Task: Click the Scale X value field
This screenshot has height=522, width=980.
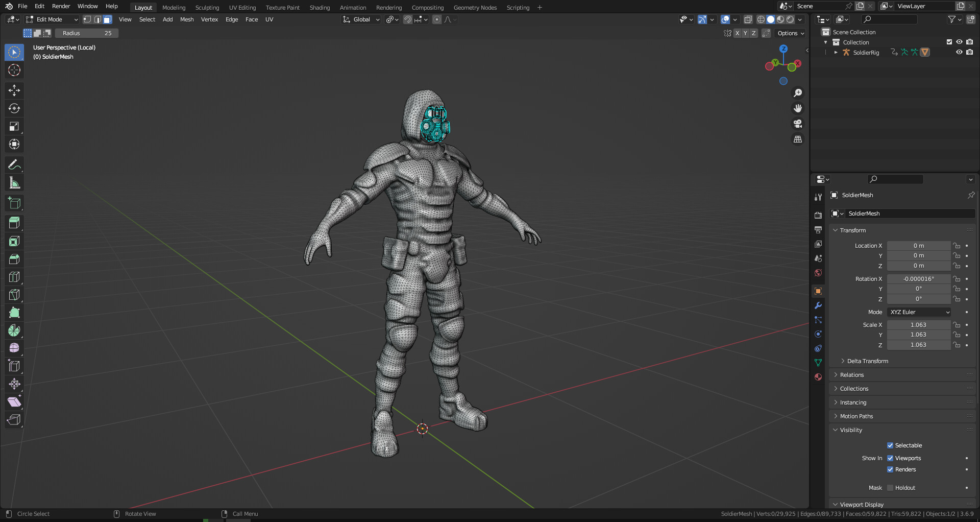Action: [919, 325]
